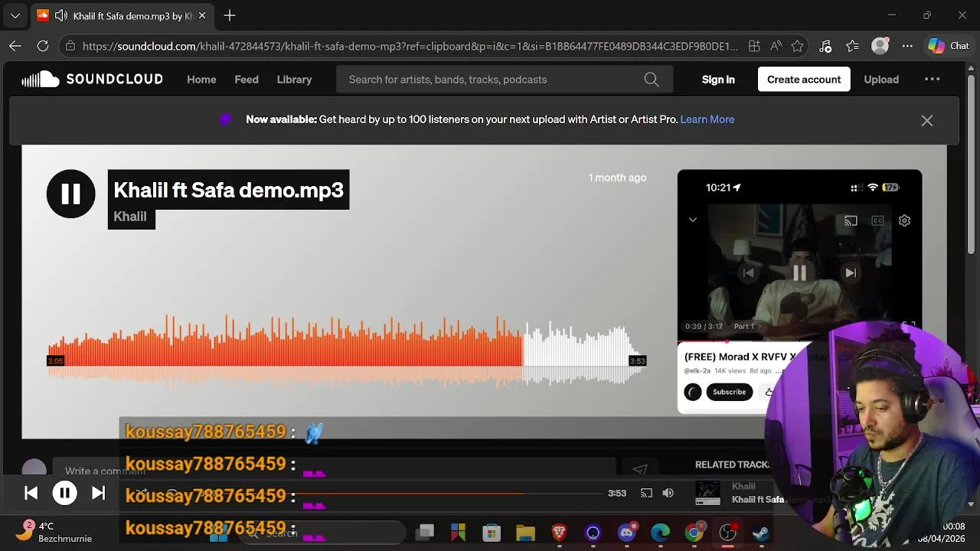Go to the Feed tab
The width and height of the screenshot is (980, 551).
247,80
